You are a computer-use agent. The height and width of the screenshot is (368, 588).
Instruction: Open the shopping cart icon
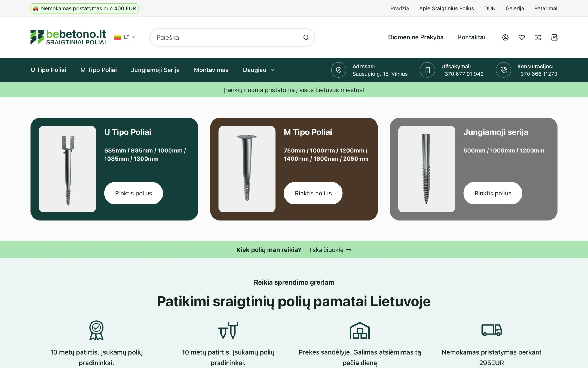(x=554, y=37)
